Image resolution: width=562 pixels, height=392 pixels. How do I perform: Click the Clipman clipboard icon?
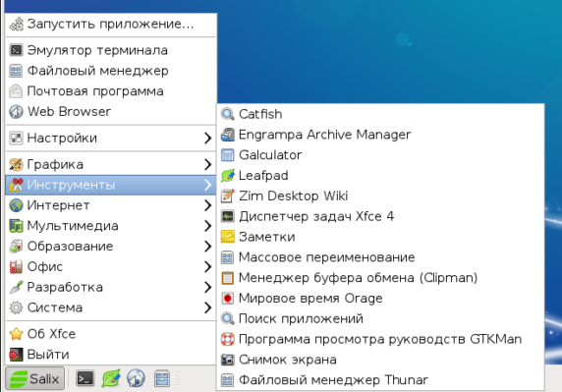coord(228,278)
